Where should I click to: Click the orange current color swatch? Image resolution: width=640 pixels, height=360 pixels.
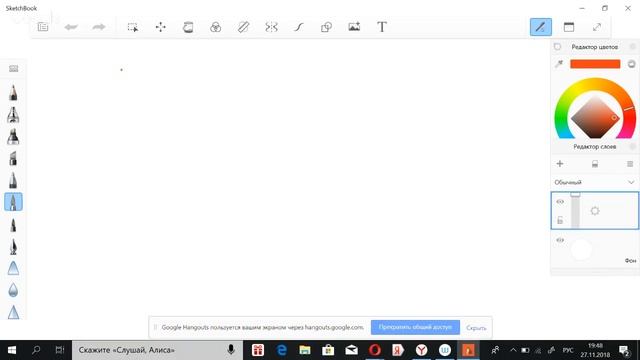coord(595,64)
